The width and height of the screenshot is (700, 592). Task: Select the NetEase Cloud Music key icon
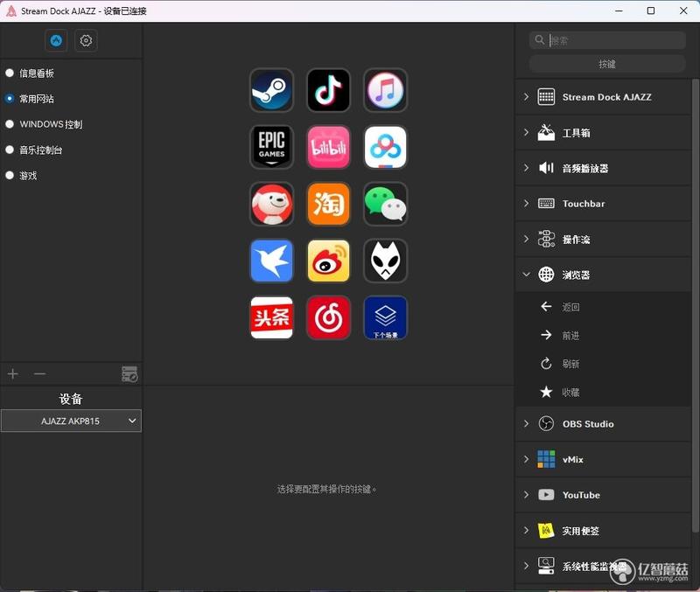point(329,317)
